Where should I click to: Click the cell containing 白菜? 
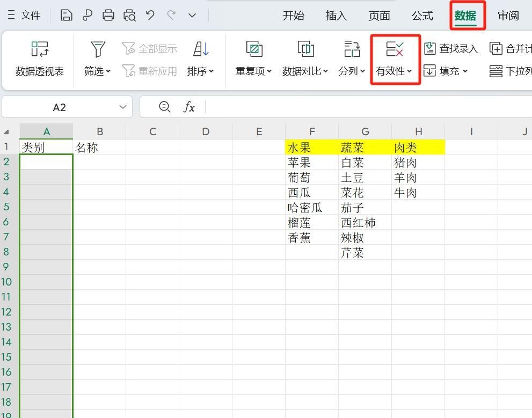pyautogui.click(x=365, y=162)
